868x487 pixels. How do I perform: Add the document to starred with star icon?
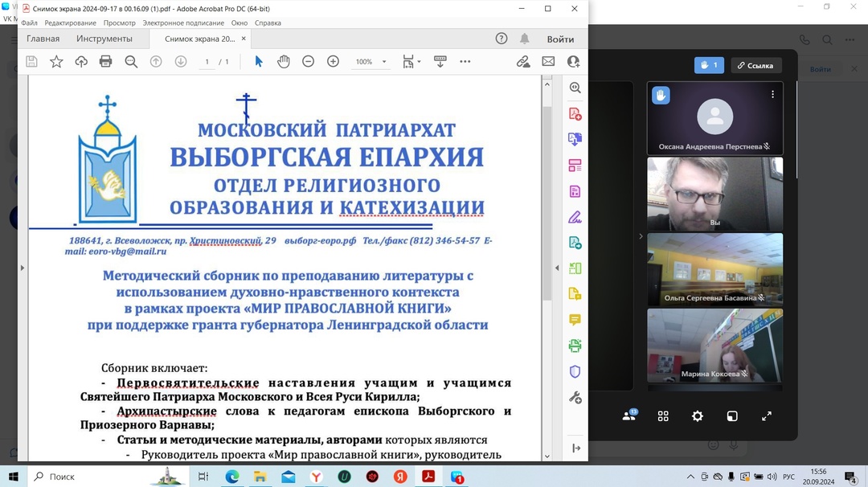tap(56, 61)
